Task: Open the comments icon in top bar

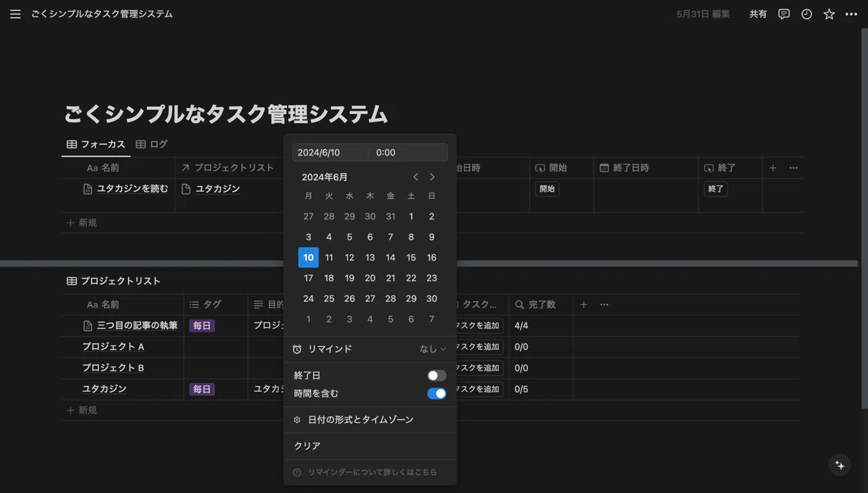Action: click(x=783, y=14)
